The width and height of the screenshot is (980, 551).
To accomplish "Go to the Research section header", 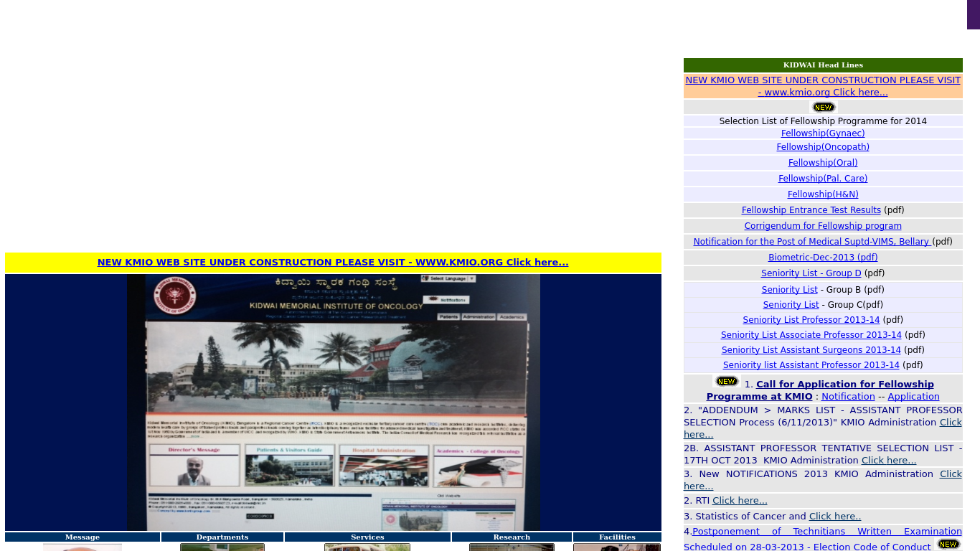I will [512, 537].
